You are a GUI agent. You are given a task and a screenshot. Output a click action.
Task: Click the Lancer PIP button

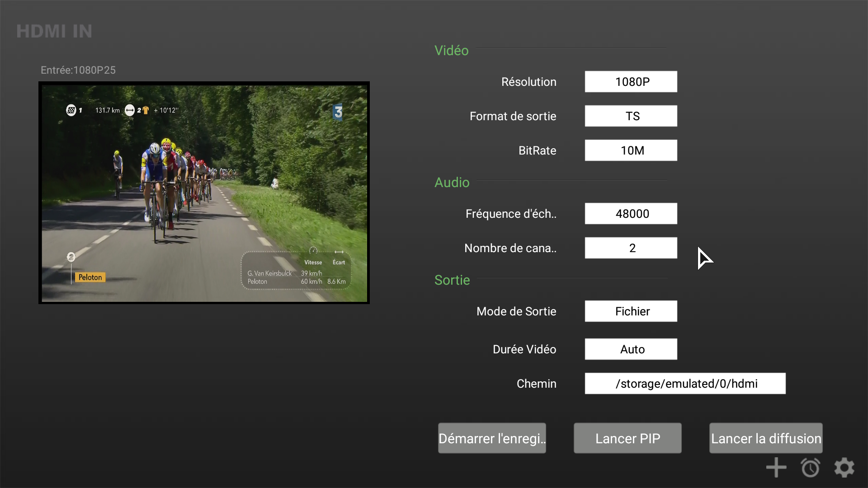[627, 438]
